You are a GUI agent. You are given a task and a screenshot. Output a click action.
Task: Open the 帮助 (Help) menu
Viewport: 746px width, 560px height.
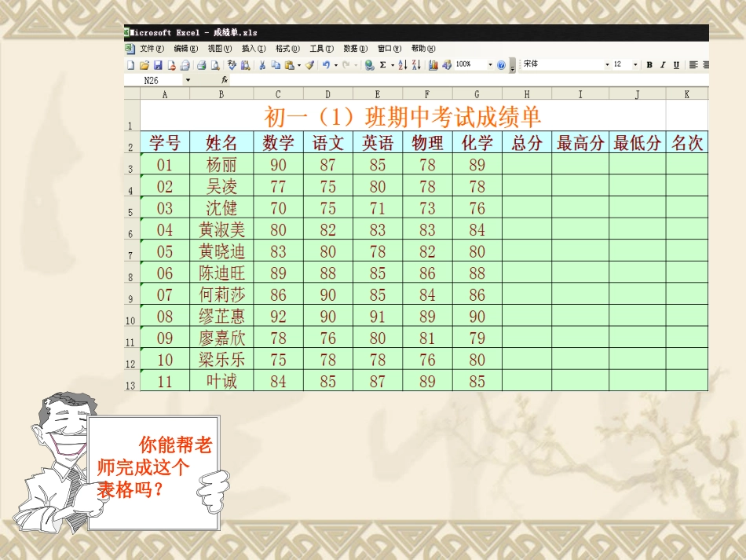(423, 48)
